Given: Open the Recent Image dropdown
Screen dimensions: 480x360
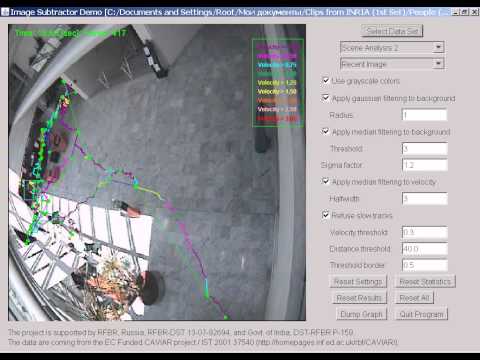Looking at the screenshot, I should (x=392, y=64).
